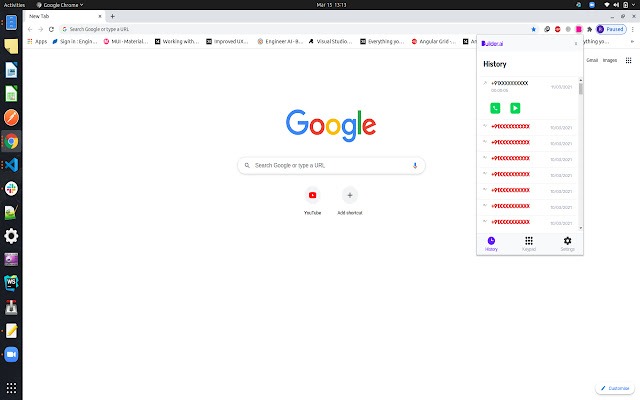Open Activities overview in the top bar
The height and width of the screenshot is (400, 640).
[14, 5]
